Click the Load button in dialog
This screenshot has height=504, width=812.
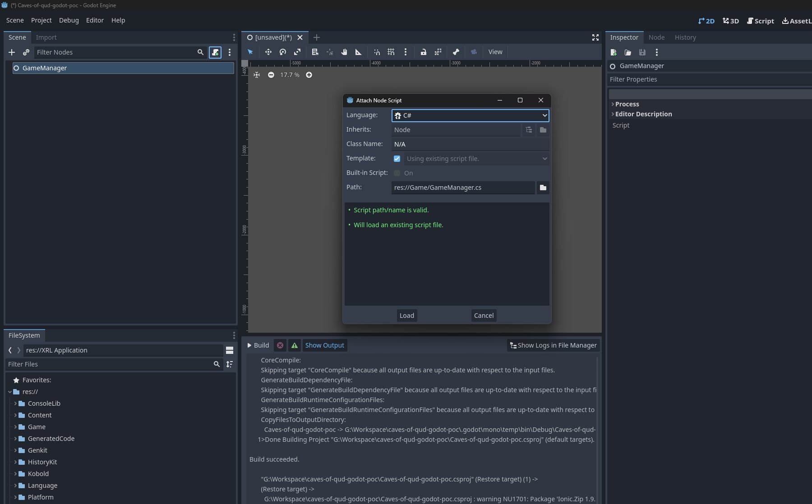[406, 316]
